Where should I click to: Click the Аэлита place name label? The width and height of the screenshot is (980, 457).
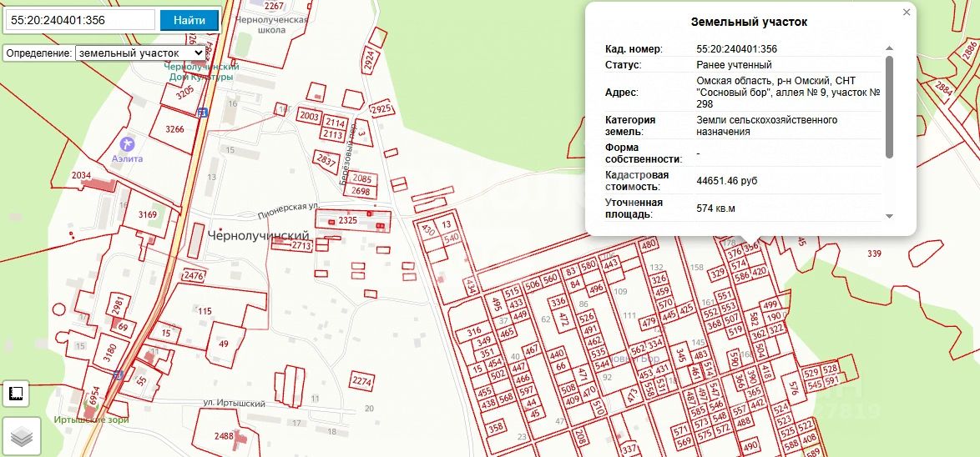click(128, 158)
